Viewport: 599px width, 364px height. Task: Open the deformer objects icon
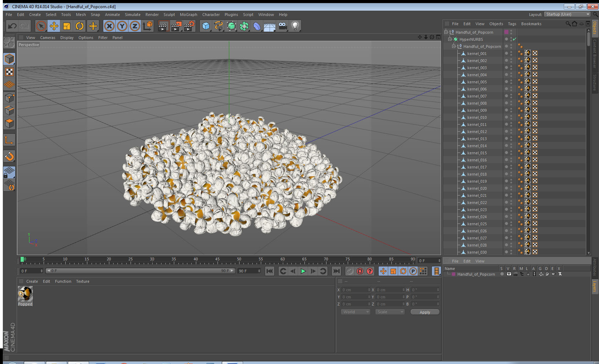tap(257, 26)
